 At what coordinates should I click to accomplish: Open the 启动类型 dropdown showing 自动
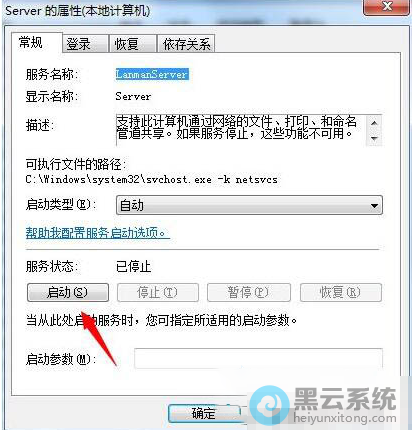tap(249, 205)
